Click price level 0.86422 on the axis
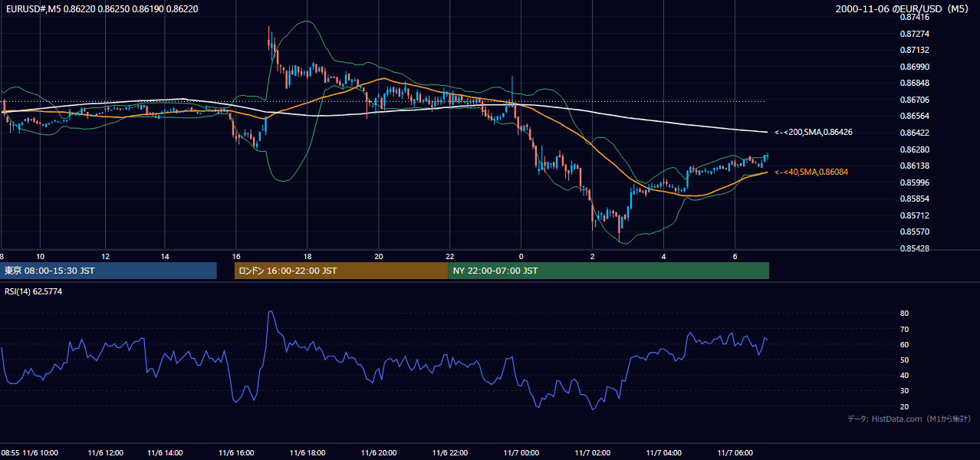 (915, 133)
